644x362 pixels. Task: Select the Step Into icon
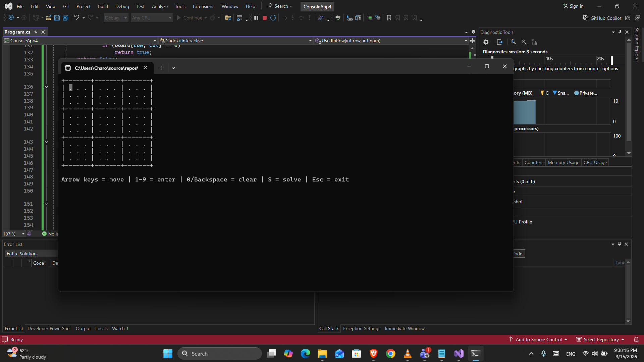(293, 18)
